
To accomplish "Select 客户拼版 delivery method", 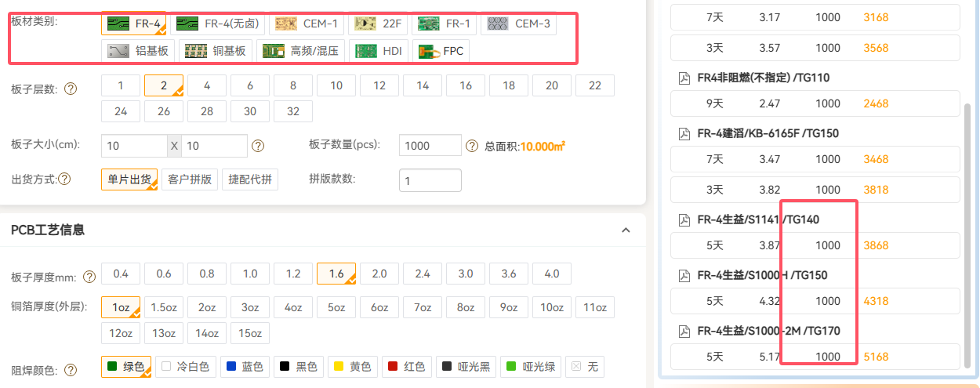I will [x=190, y=179].
